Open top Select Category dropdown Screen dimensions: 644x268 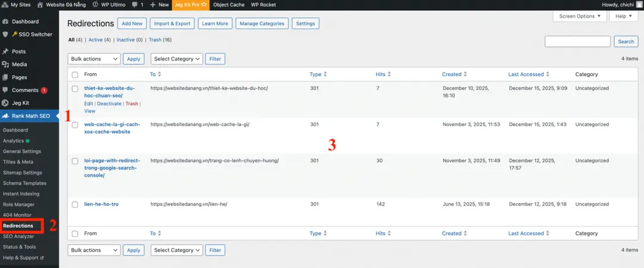(x=177, y=59)
